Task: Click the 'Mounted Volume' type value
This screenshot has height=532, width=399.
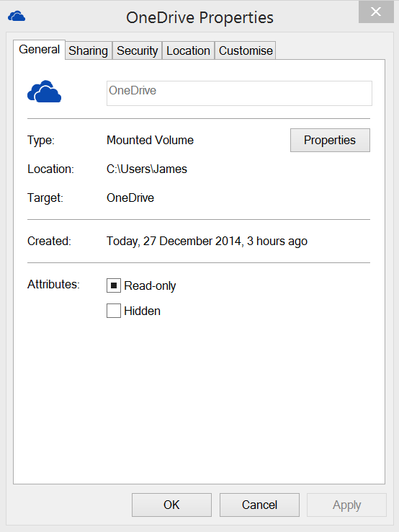Action: [151, 140]
